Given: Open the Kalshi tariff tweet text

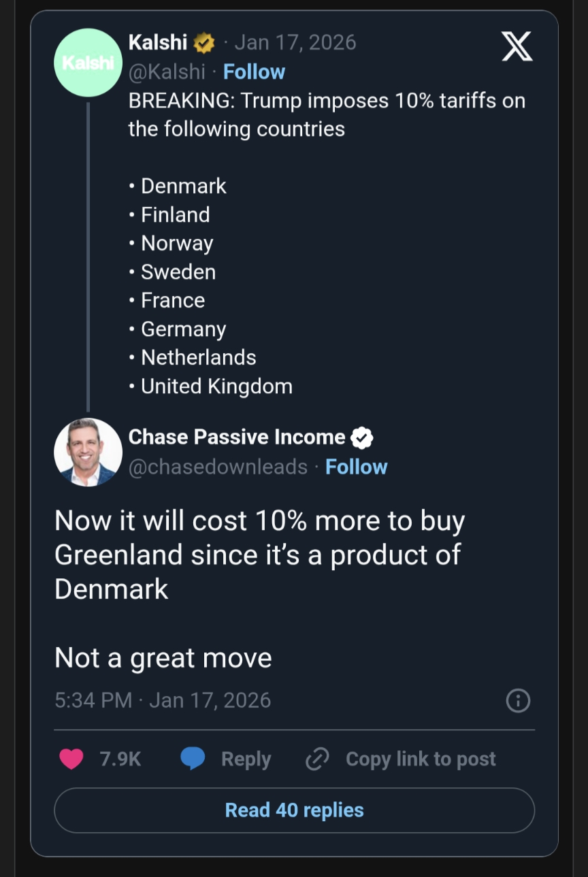Looking at the screenshot, I should click(327, 114).
